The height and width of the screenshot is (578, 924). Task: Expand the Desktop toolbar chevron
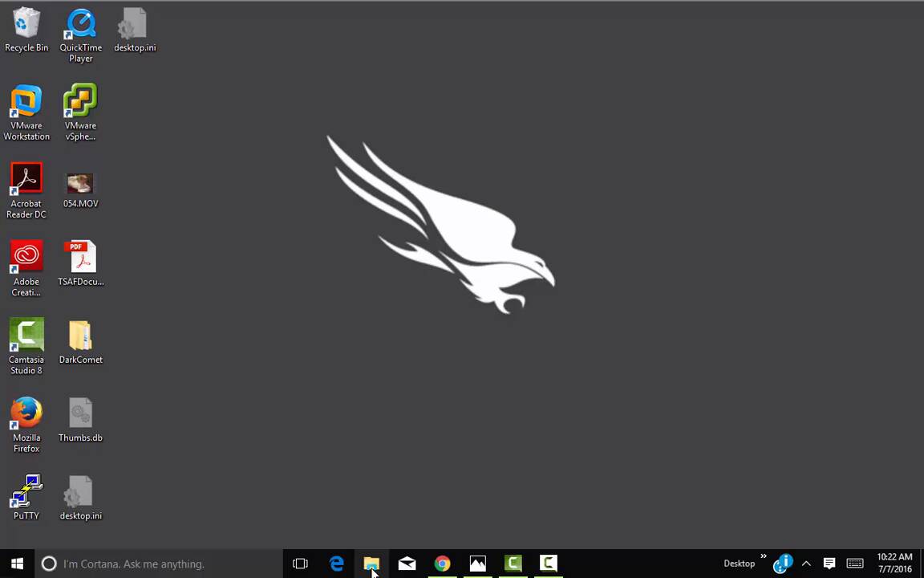tap(764, 556)
